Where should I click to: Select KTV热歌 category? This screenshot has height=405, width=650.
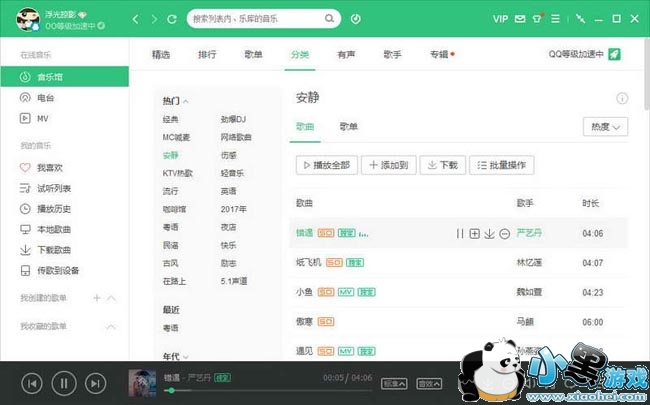point(177,173)
